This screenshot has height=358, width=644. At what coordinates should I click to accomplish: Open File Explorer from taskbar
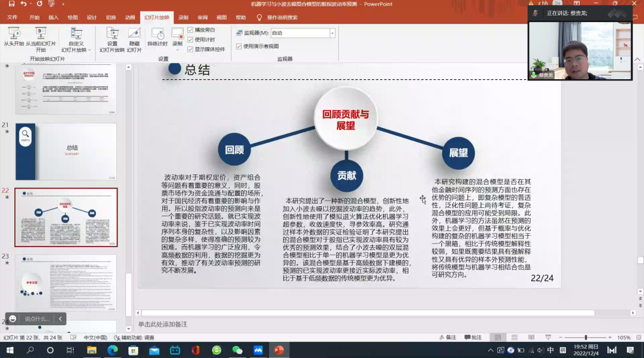click(x=92, y=350)
